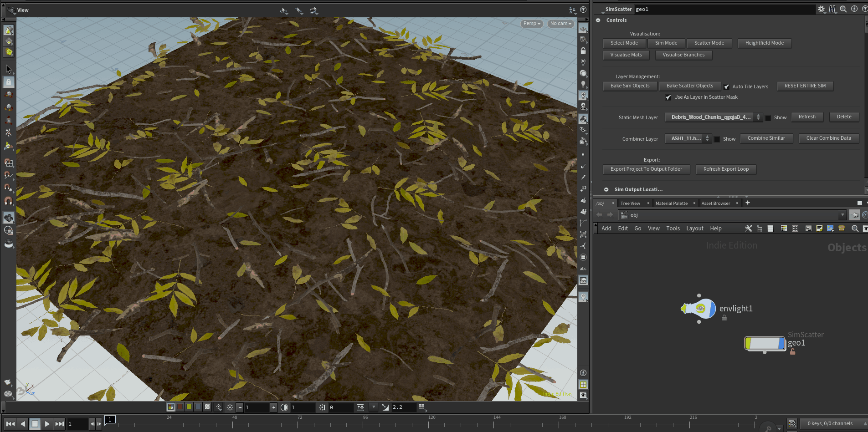
Task: Select the secure selection lock icon
Action: [x=9, y=82]
